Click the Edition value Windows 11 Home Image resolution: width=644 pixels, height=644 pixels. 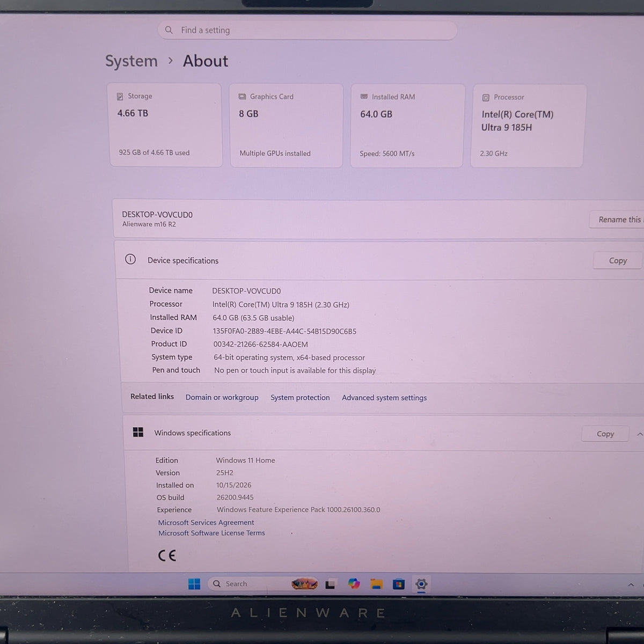245,460
